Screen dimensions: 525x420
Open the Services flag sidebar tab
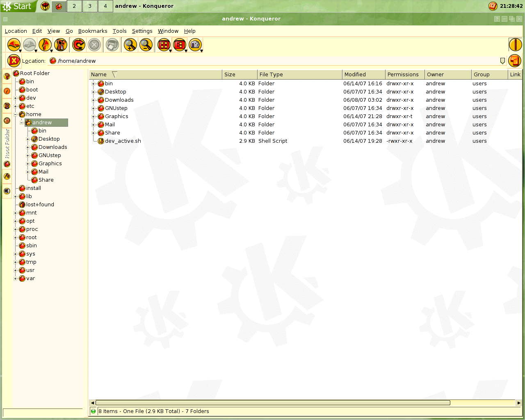point(7,176)
